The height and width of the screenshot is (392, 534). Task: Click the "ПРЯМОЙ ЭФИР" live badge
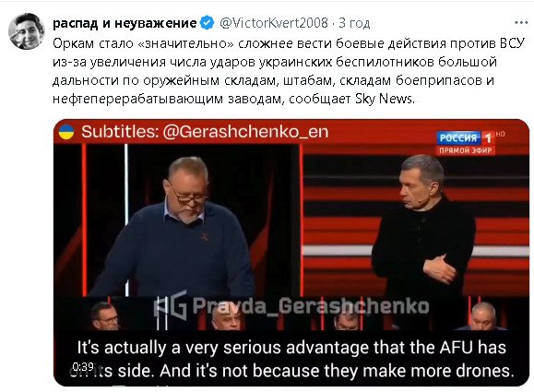[x=465, y=150]
